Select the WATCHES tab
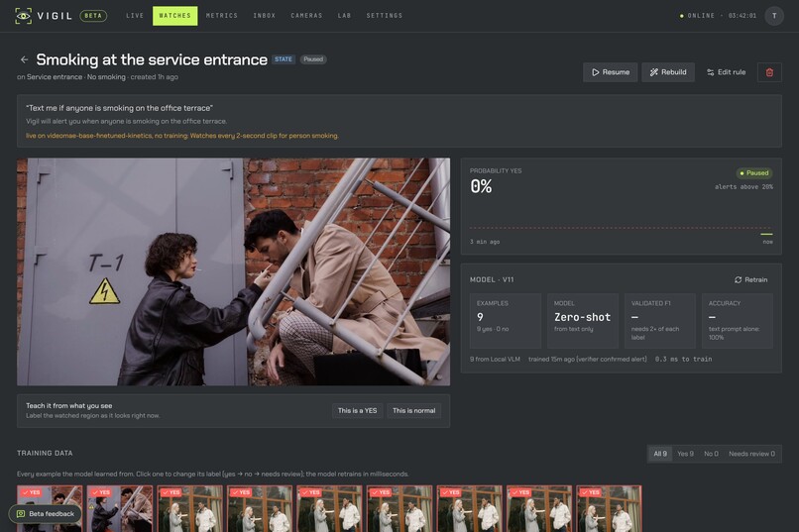Image resolution: width=799 pixels, height=532 pixels. tap(174, 16)
